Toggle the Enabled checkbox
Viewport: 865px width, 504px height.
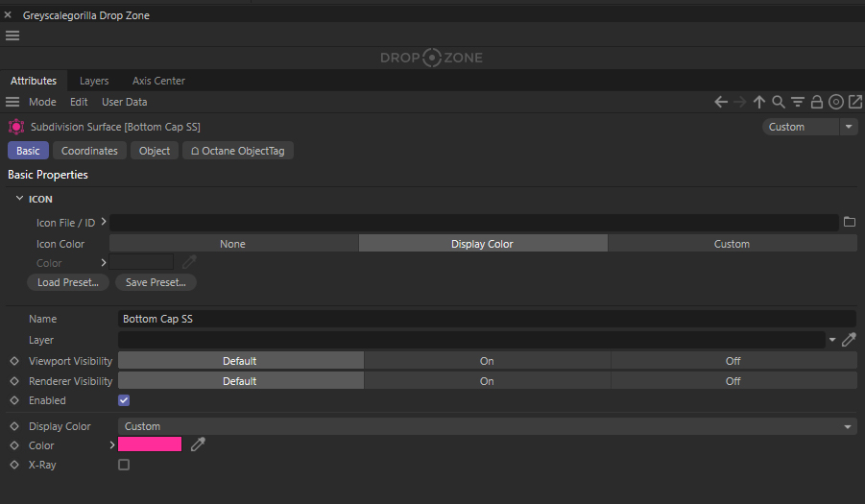click(x=124, y=400)
